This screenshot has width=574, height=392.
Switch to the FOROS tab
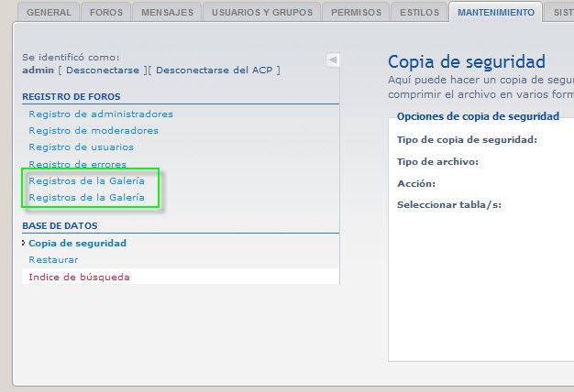pyautogui.click(x=106, y=12)
